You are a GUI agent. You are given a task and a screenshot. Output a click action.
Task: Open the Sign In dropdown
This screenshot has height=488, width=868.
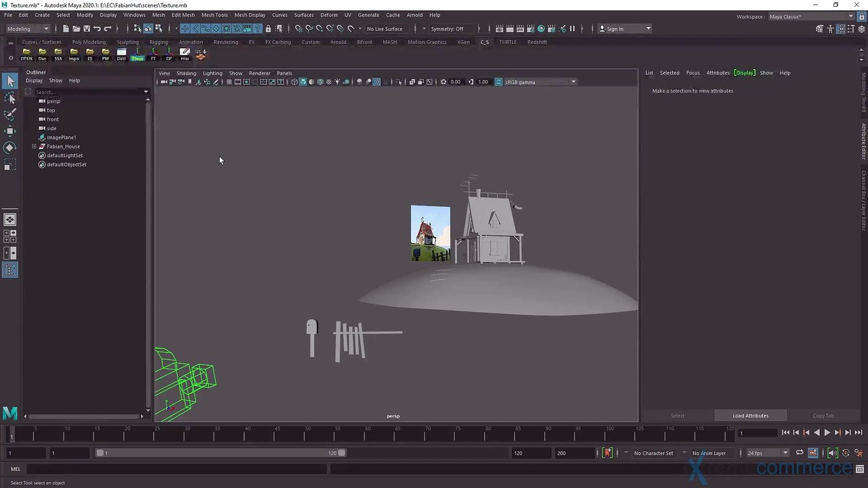click(624, 28)
